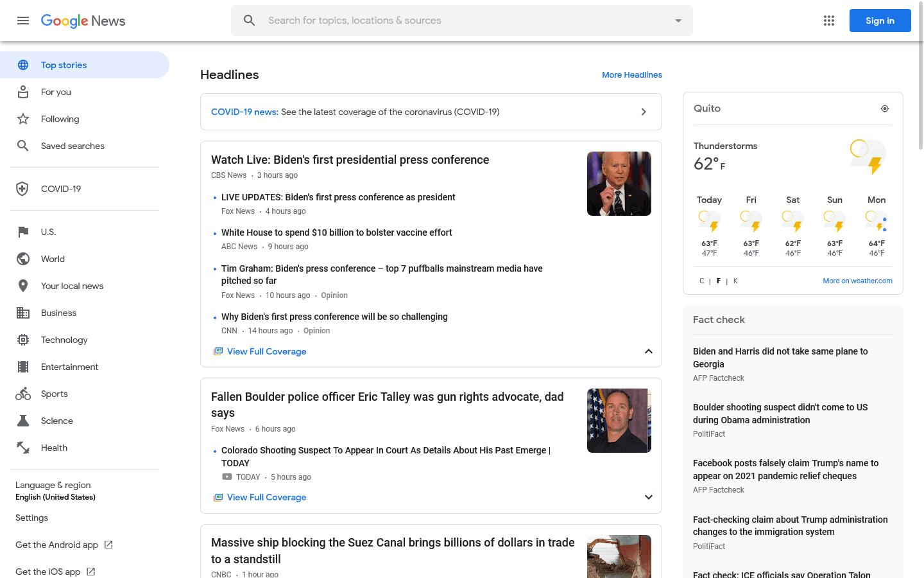The image size is (924, 578).
Task: Click the Health dumbbell icon
Action: pos(23,448)
